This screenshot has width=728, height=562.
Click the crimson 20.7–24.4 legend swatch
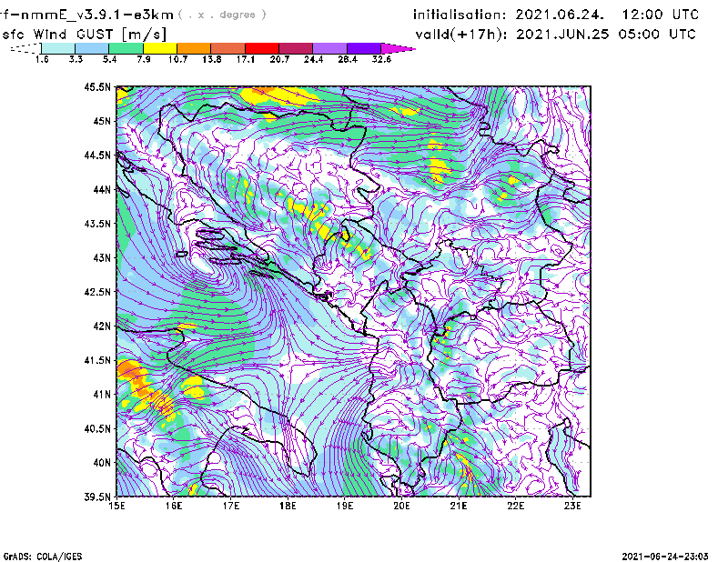296,48
